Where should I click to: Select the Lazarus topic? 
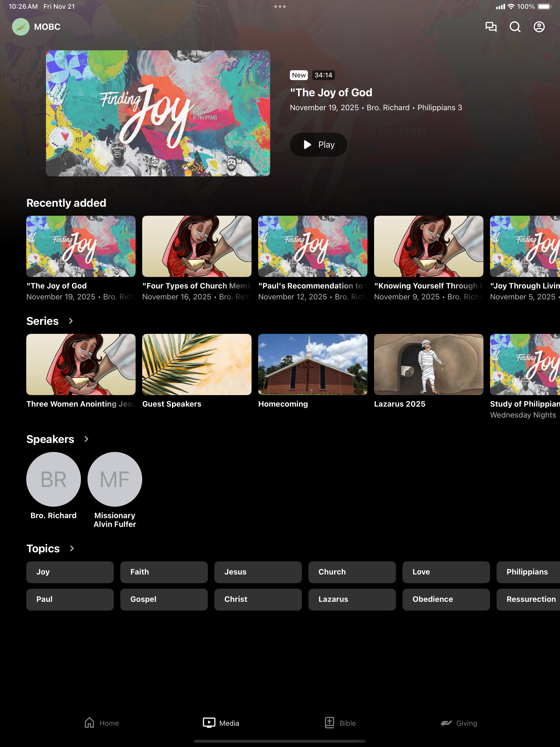coord(352,599)
